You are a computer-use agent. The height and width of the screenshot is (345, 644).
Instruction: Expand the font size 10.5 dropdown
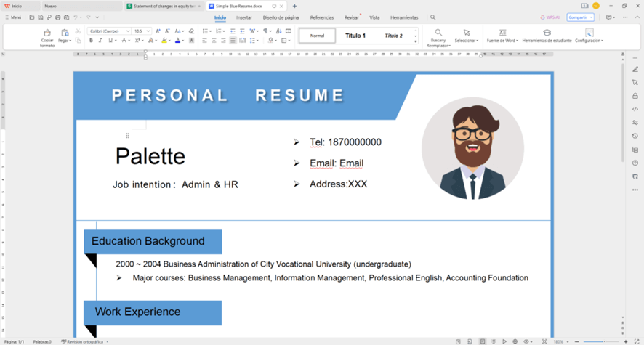[x=148, y=31]
